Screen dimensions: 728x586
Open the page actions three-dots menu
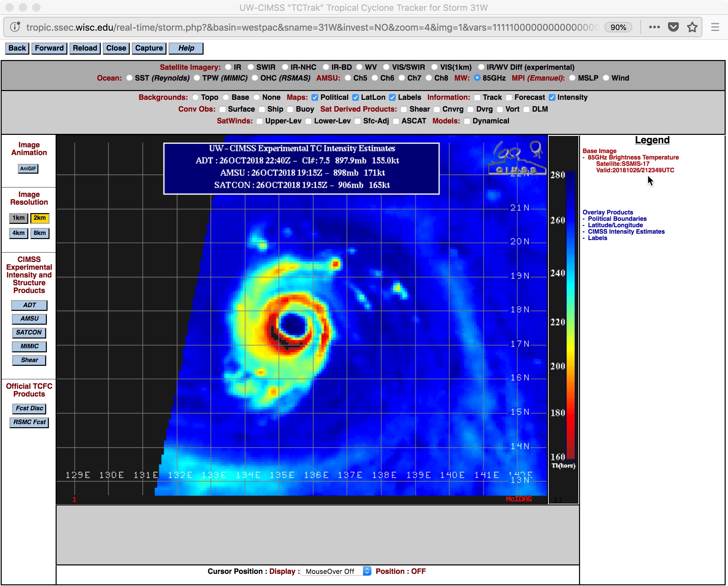654,27
